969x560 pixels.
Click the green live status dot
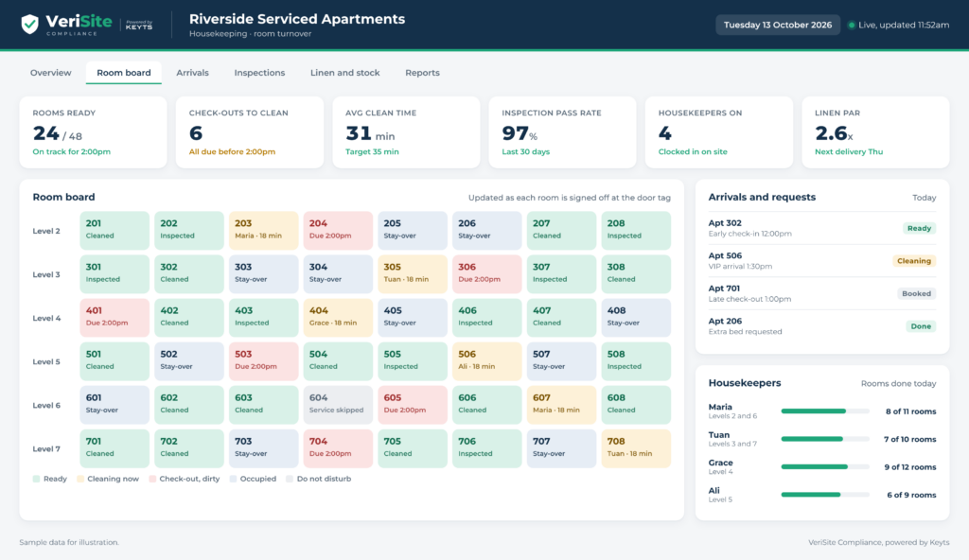851,26
